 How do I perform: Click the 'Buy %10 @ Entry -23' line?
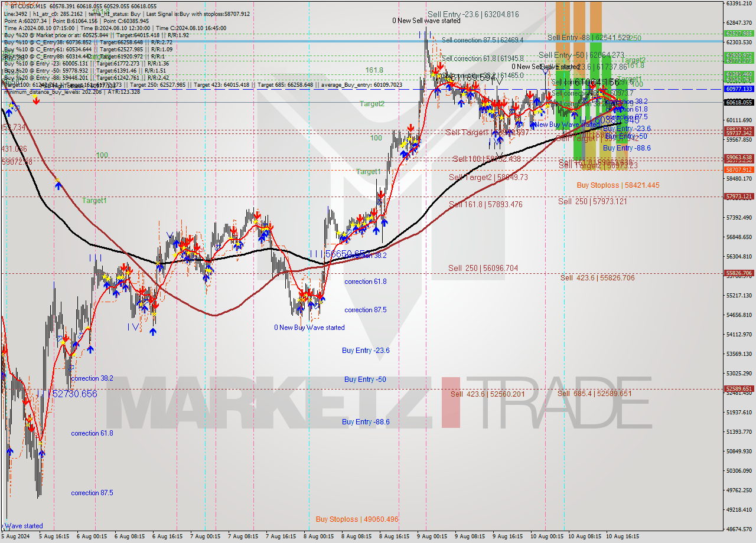86,63
